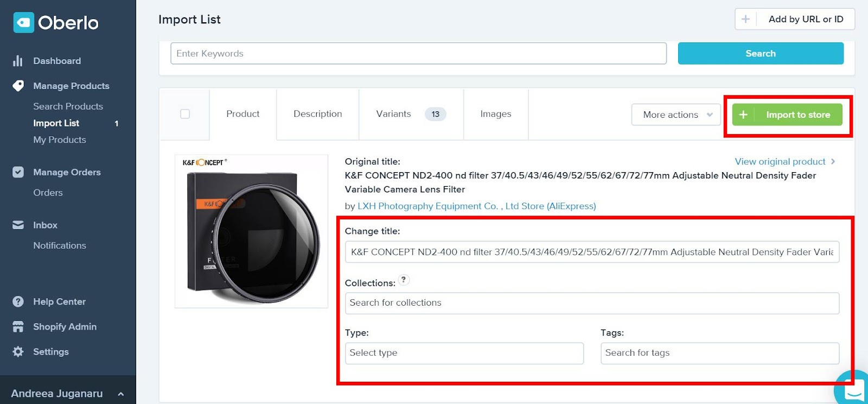Click the Inbox envelope icon

click(x=18, y=225)
